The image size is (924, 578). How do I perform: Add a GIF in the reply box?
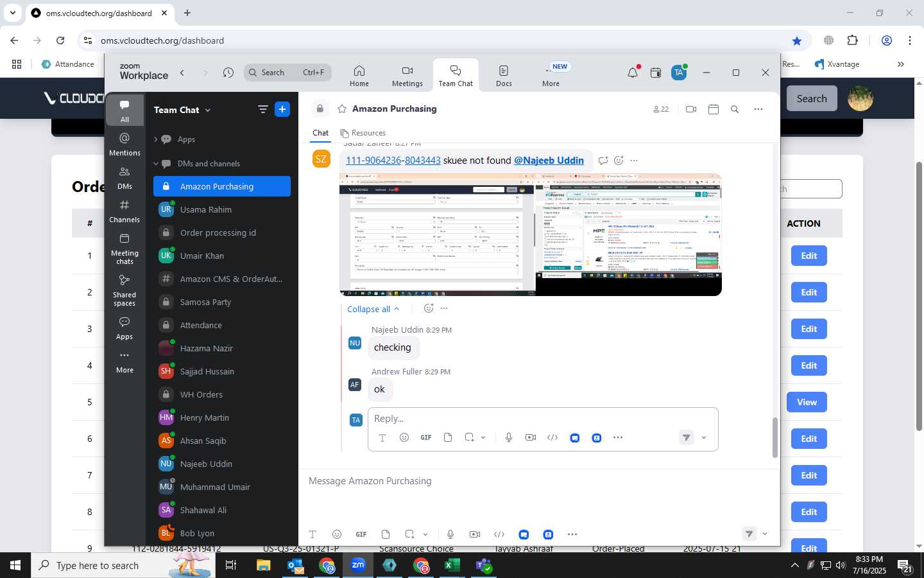[426, 437]
